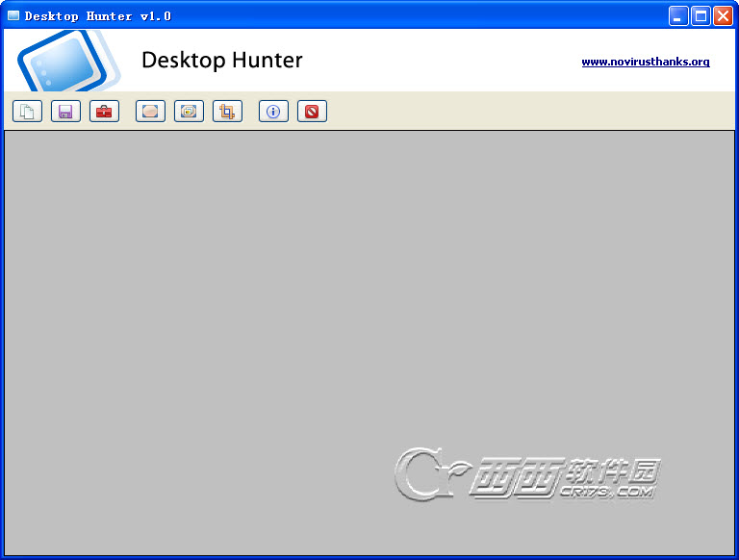This screenshot has width=739, height=560.
Task: Minimize the Desktop Hunter window
Action: [678, 16]
